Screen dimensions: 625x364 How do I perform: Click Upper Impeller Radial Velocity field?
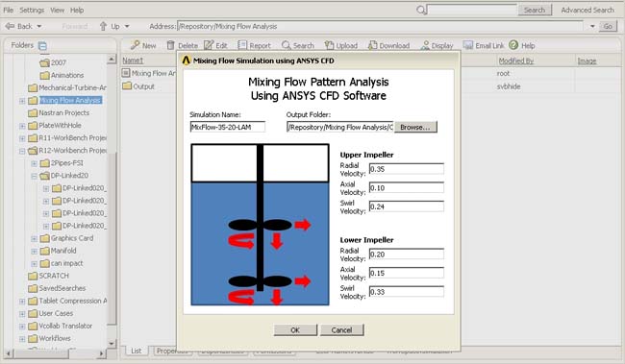(406, 169)
